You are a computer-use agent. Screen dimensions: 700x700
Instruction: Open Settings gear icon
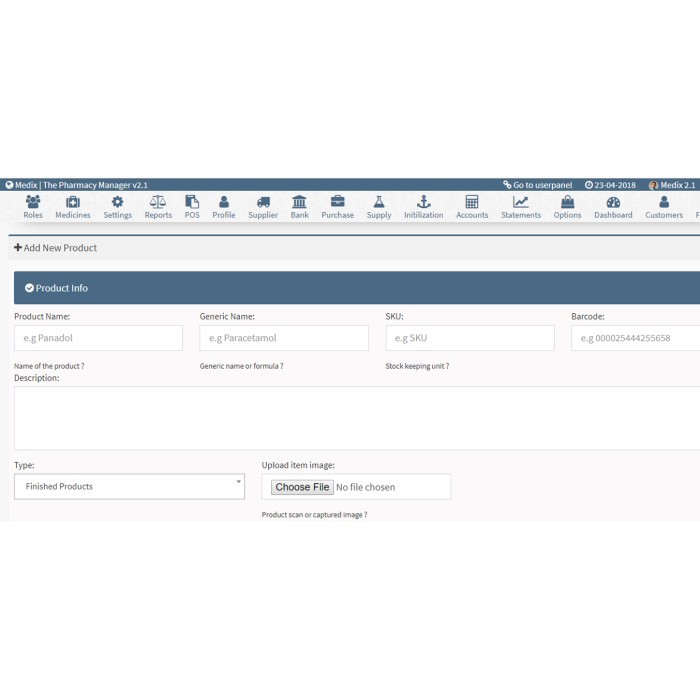coord(117,202)
